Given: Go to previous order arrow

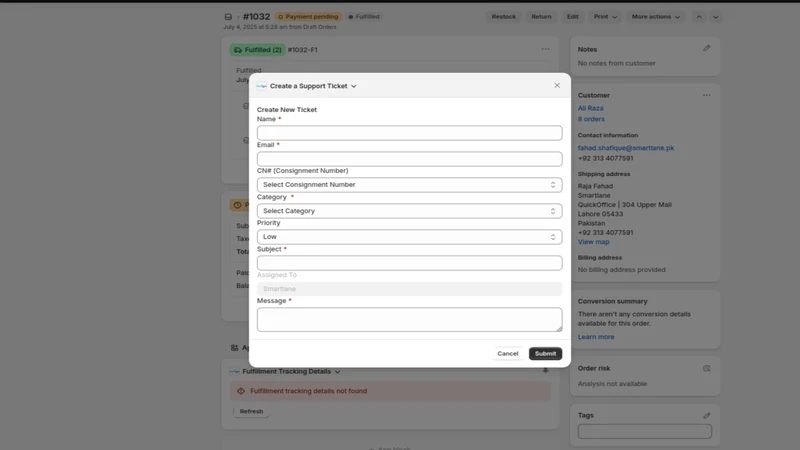Looking at the screenshot, I should click(x=699, y=17).
